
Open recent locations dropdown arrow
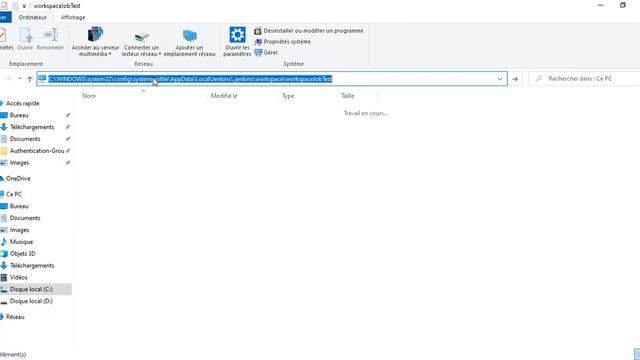point(19,79)
